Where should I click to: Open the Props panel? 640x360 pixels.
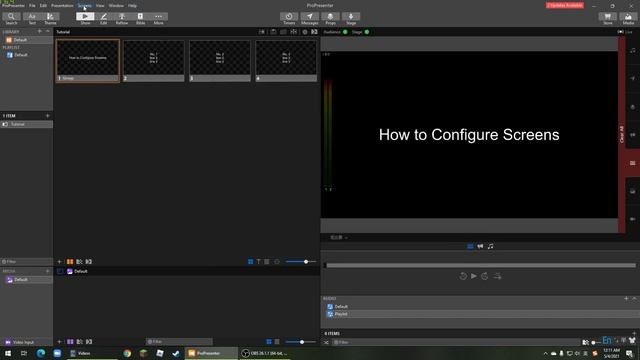tap(330, 18)
